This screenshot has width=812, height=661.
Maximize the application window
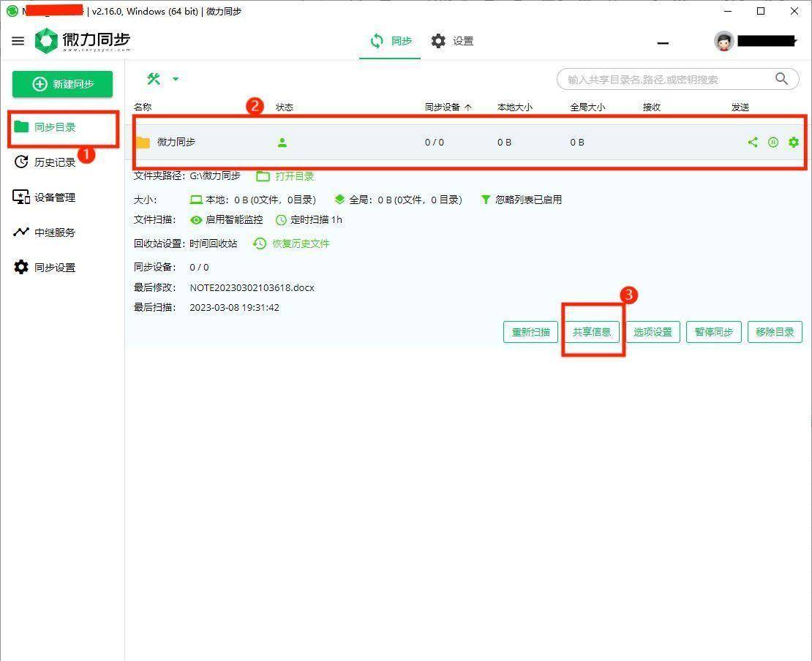761,12
